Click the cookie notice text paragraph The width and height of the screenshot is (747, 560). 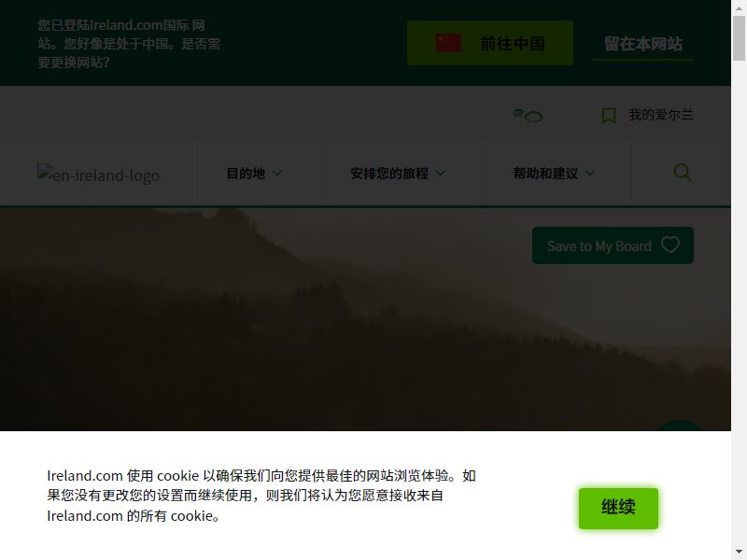coord(261,496)
